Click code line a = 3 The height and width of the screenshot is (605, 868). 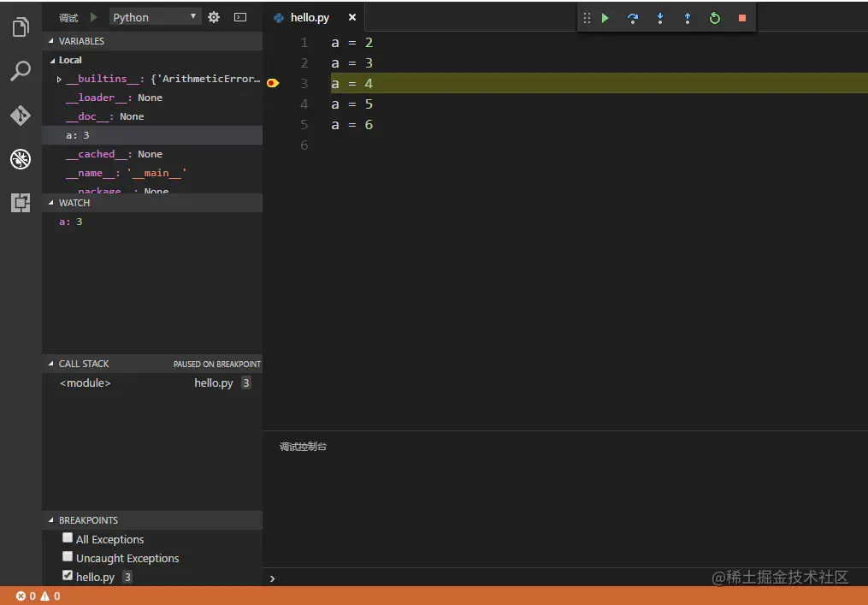(x=352, y=63)
